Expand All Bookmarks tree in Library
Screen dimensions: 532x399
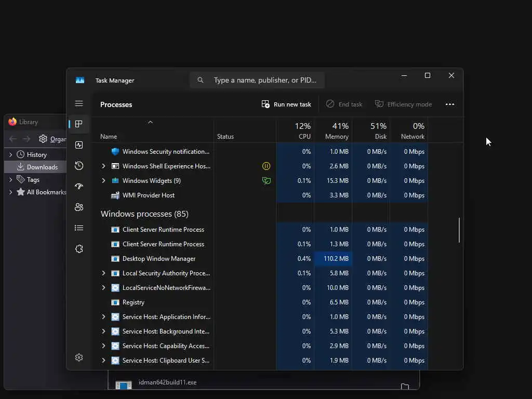click(10, 192)
